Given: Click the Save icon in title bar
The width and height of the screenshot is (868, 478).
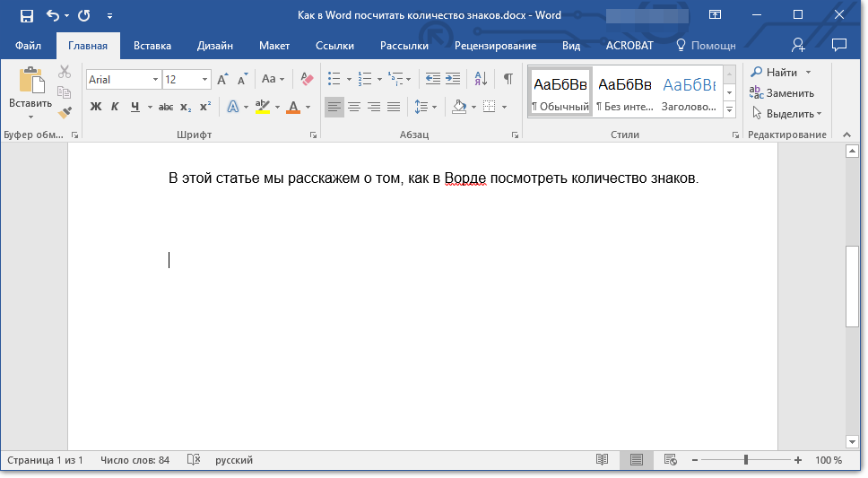Looking at the screenshot, I should (x=27, y=15).
